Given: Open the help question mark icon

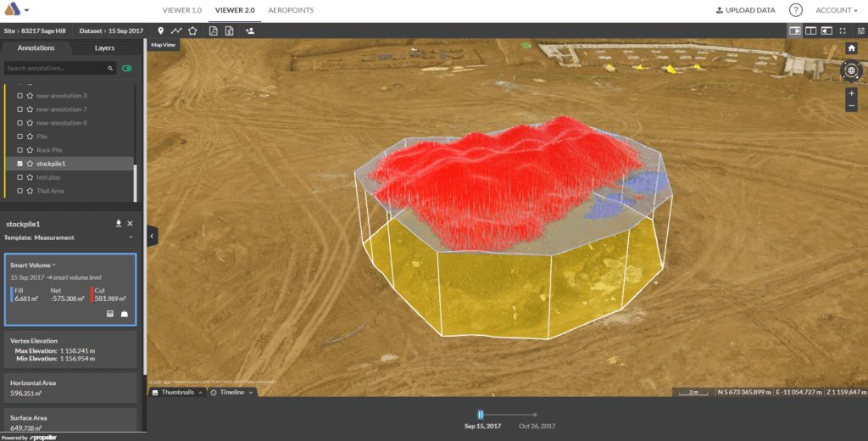Looking at the screenshot, I should tap(795, 10).
